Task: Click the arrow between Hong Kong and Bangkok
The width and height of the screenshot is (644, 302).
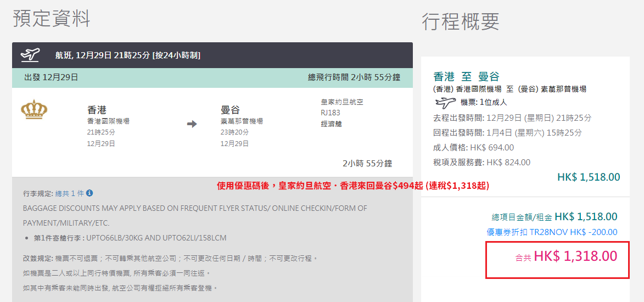Action: pos(192,124)
